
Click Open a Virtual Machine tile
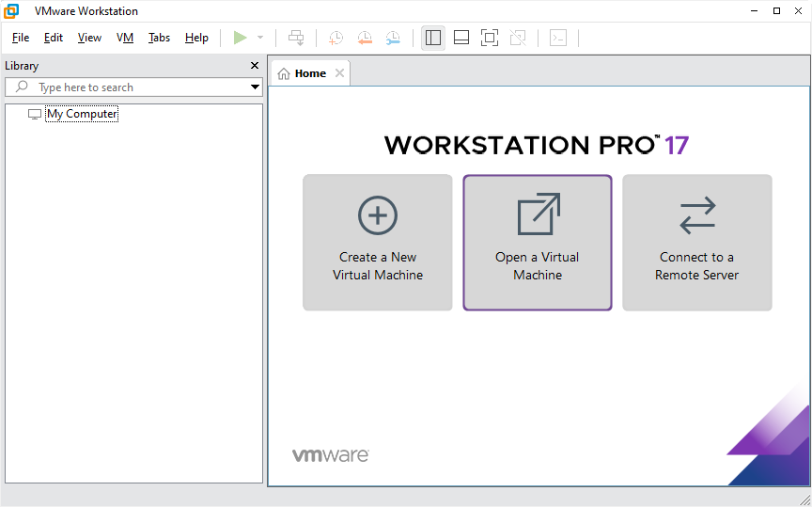[x=538, y=243]
